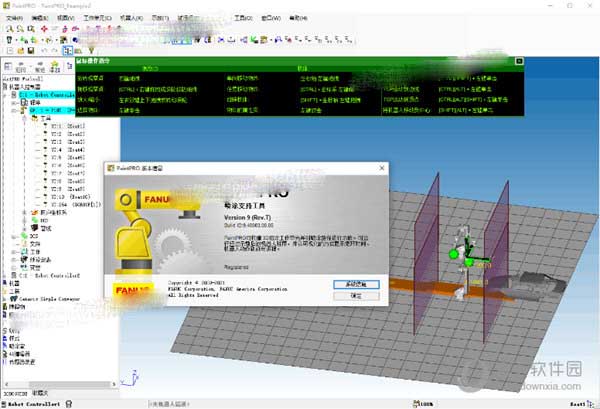Click the redo arrow icon
The height and width of the screenshot is (409, 600).
[x=54, y=51]
